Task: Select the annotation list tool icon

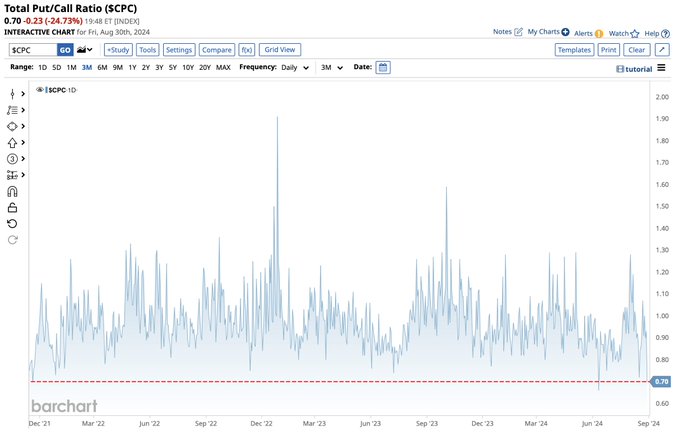Action: 12,110
